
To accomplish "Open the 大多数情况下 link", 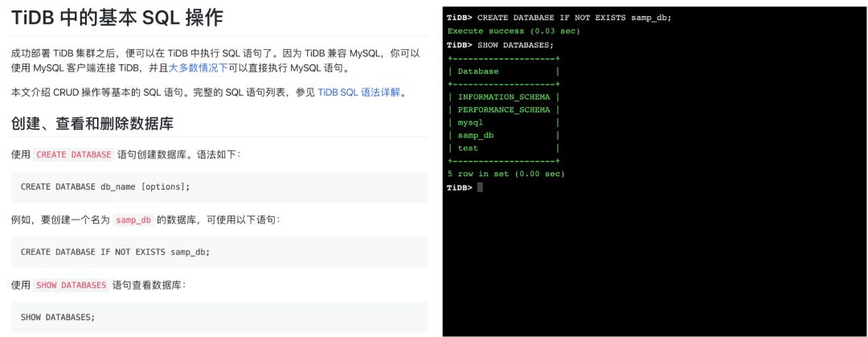I will click(x=199, y=68).
